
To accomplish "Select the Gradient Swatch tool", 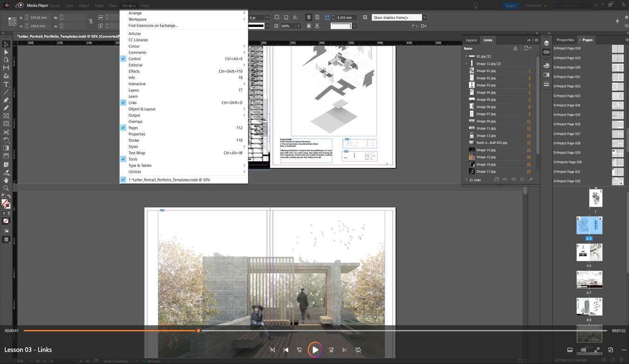I will tap(6, 148).
